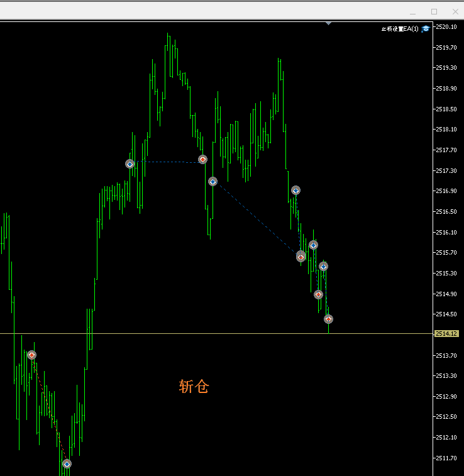Click the buy arrow marker near 2515.85

[x=313, y=245]
